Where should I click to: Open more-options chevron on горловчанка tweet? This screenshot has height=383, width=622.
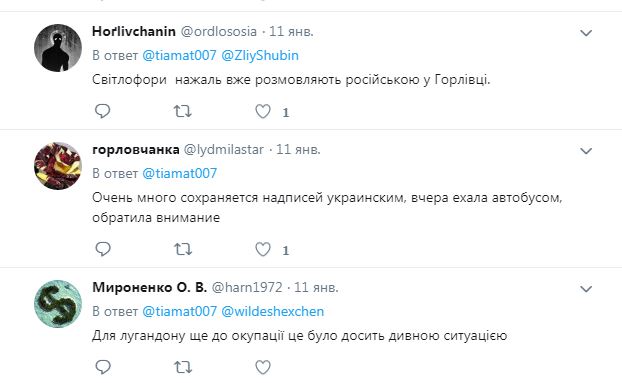pos(586,151)
